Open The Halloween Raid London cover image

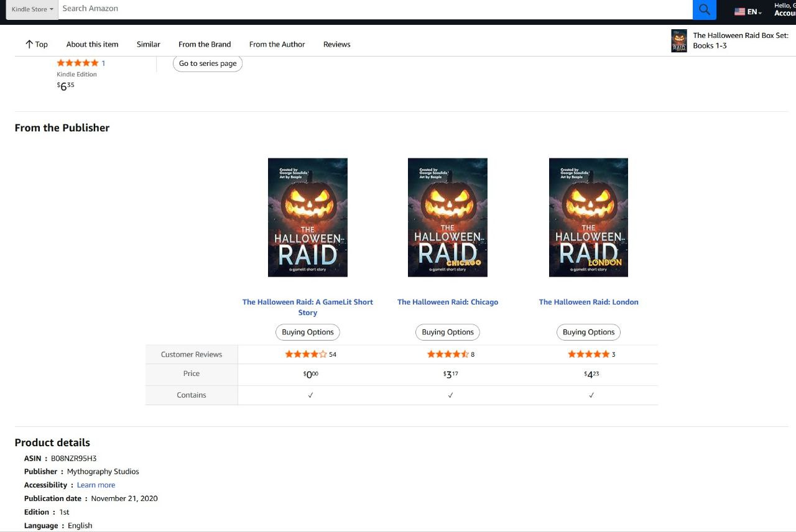pos(588,218)
